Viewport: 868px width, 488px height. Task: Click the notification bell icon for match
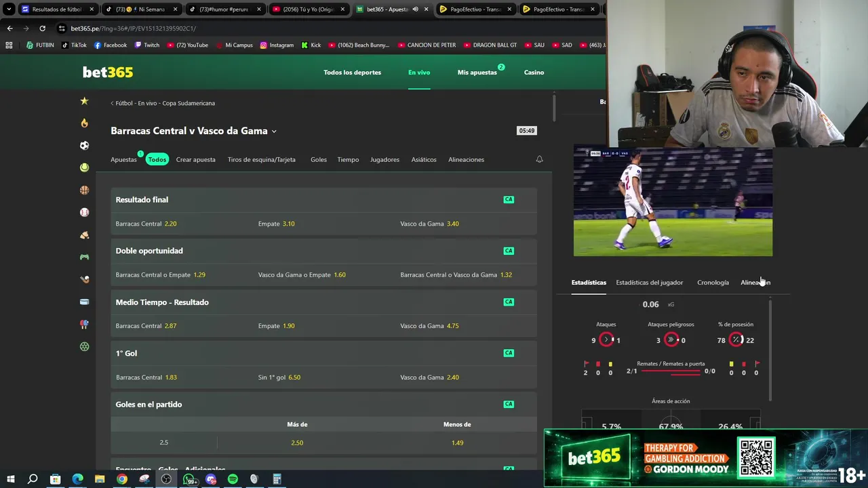pos(539,159)
